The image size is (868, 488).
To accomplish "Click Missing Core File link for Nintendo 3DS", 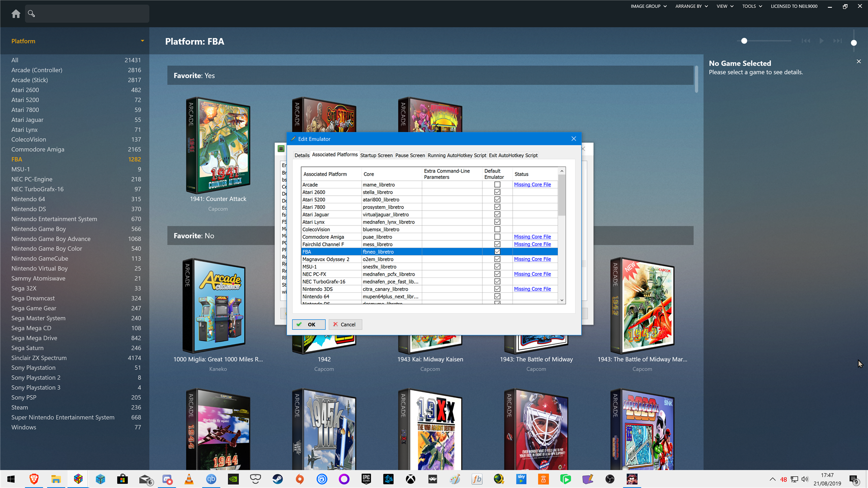I will (x=532, y=289).
